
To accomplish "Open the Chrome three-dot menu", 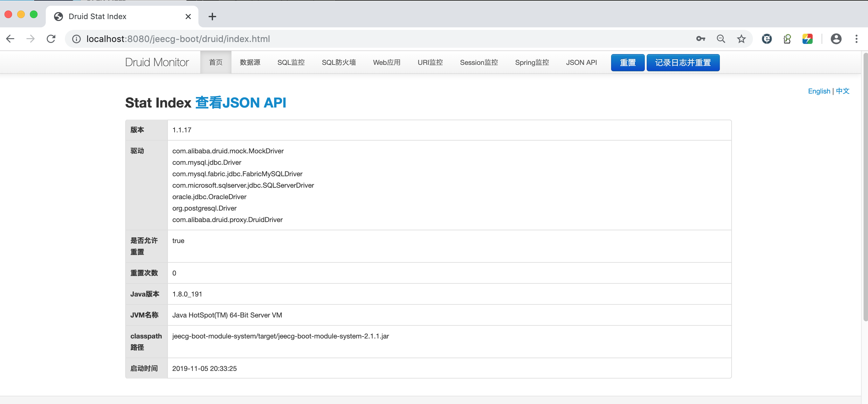I will [856, 39].
